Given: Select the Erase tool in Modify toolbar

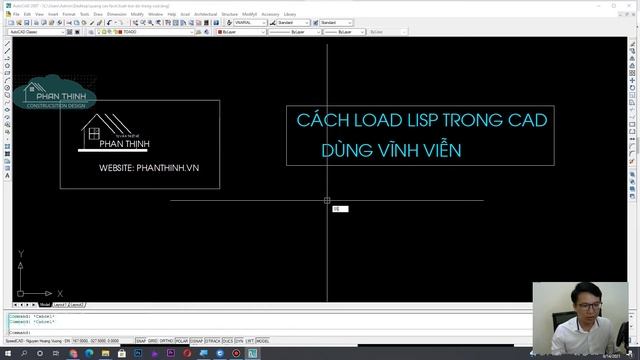Looking at the screenshot, I should coord(632,44).
